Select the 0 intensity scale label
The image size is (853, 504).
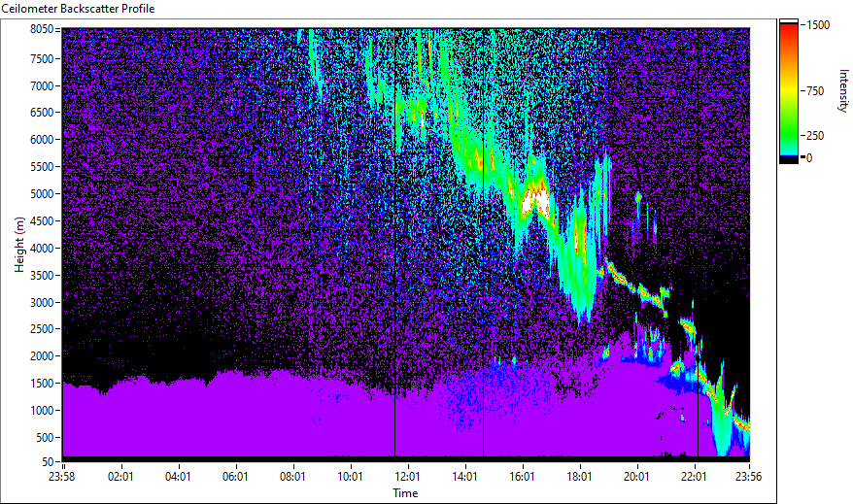pyautogui.click(x=809, y=158)
